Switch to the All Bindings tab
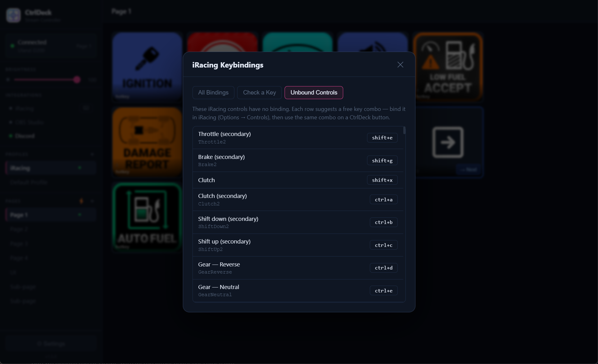Image resolution: width=598 pixels, height=364 pixels. click(213, 93)
